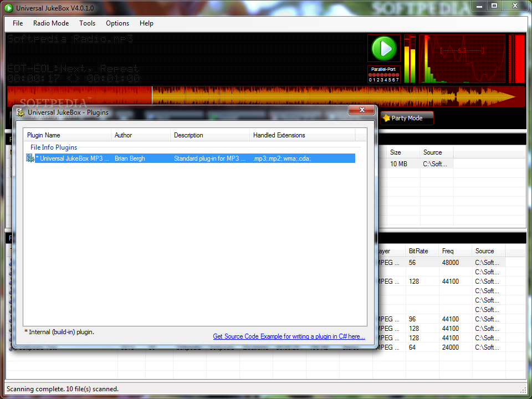
Task: Enable Party Mode
Action: tap(407, 118)
